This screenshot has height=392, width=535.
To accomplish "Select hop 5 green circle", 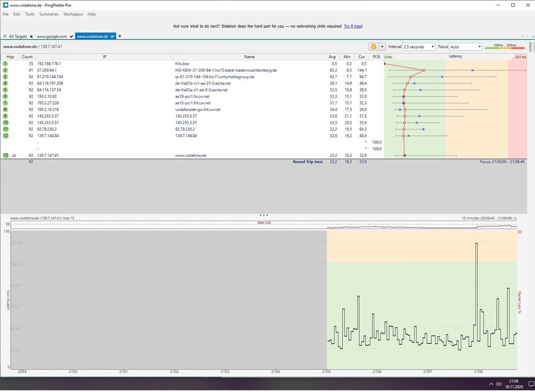I will click(x=5, y=90).
